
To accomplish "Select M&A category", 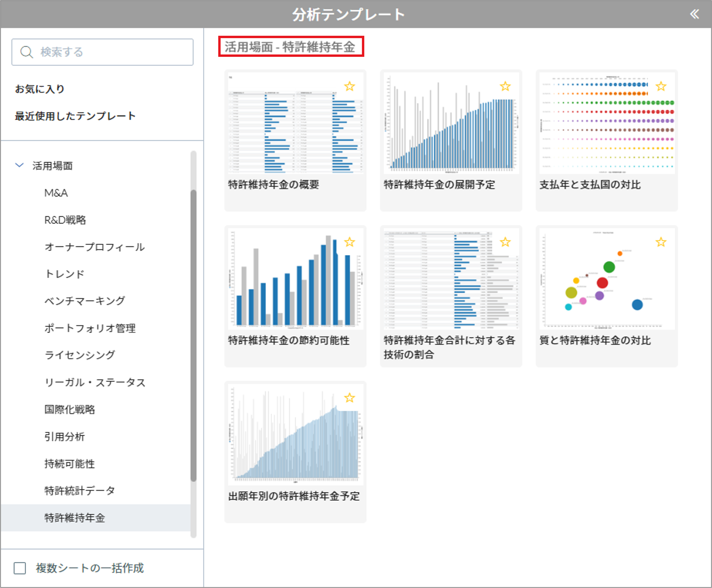I will (56, 193).
